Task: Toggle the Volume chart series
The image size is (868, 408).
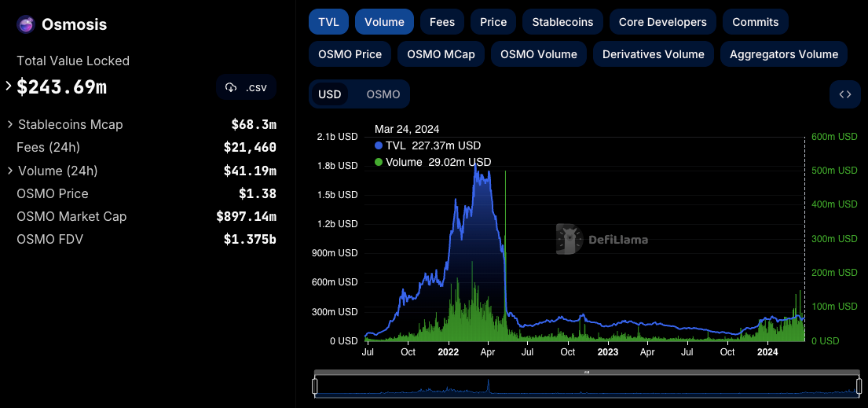Action: point(384,22)
